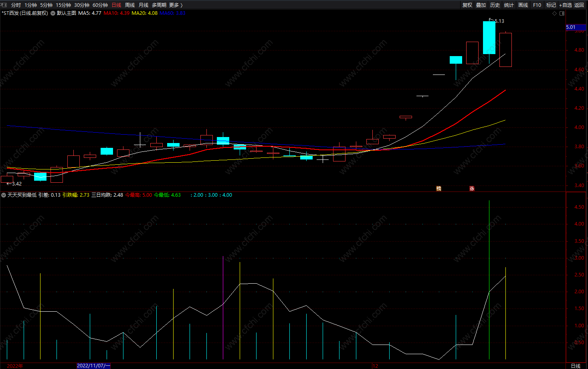Viewport: 588px width, 369px height.
Task: Select the 5分钟 period tab
Action: coord(46,5)
